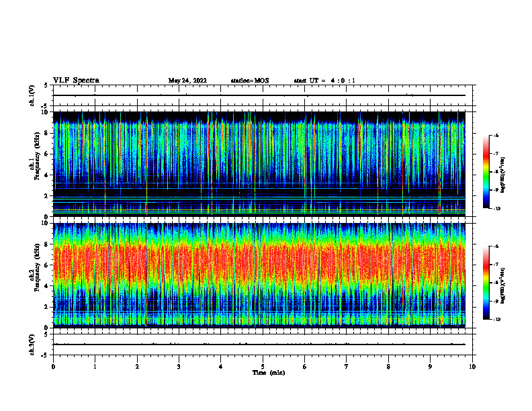
Task: Click the "-6" label on ch.2 colorbar
Action: (x=496, y=246)
